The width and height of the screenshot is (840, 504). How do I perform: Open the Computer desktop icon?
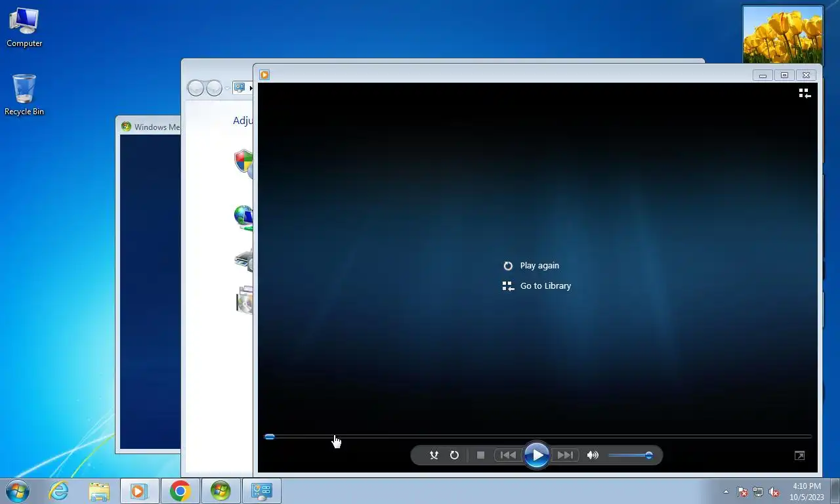click(x=24, y=27)
